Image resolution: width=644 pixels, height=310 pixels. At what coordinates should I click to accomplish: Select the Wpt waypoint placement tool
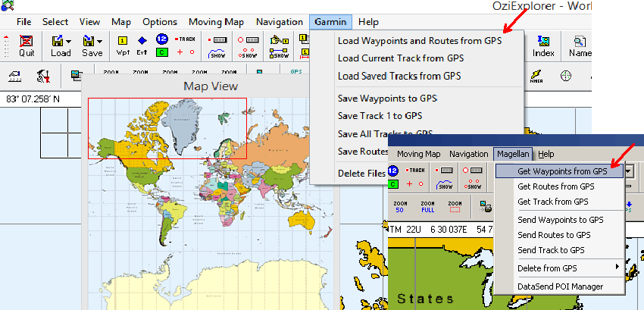[x=123, y=41]
